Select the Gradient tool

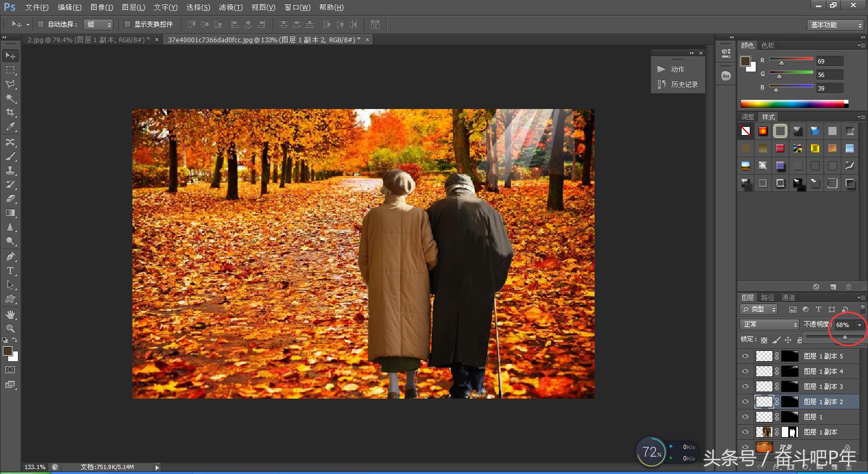(10, 213)
